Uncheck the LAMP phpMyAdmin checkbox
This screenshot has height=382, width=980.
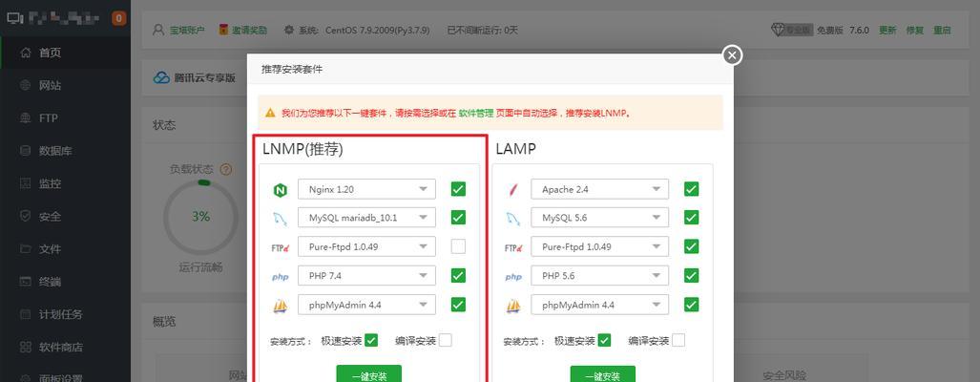tap(691, 305)
